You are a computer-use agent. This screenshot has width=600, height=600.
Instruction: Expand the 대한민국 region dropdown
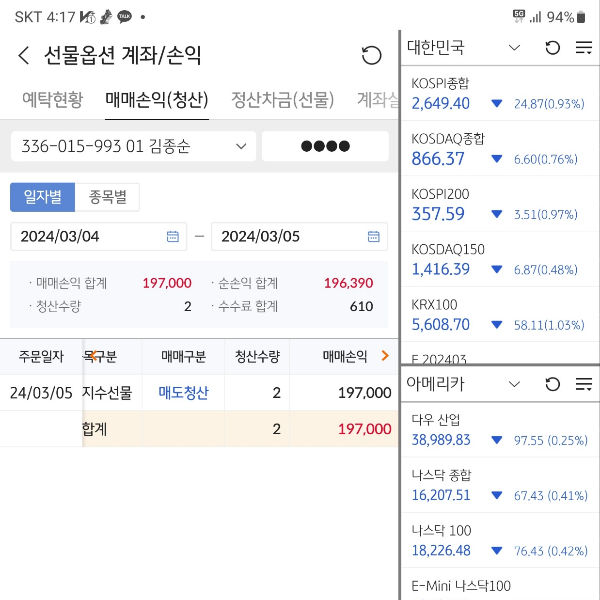click(514, 48)
